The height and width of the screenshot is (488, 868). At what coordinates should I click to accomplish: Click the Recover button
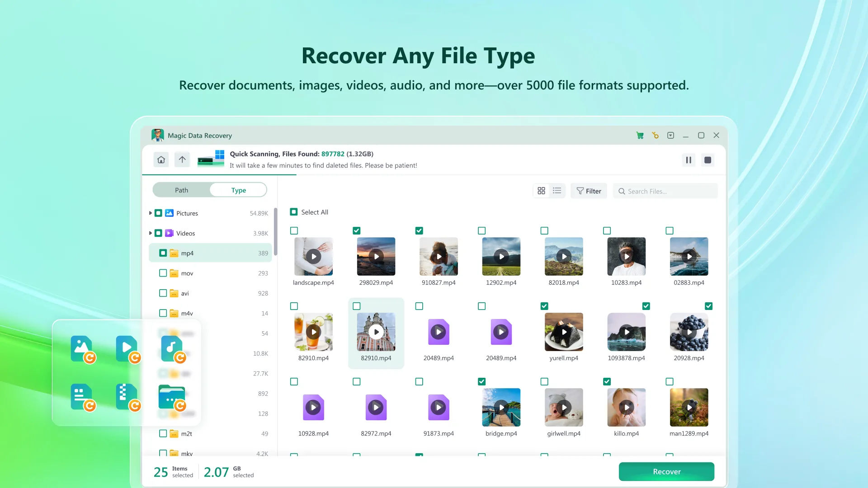coord(666,472)
